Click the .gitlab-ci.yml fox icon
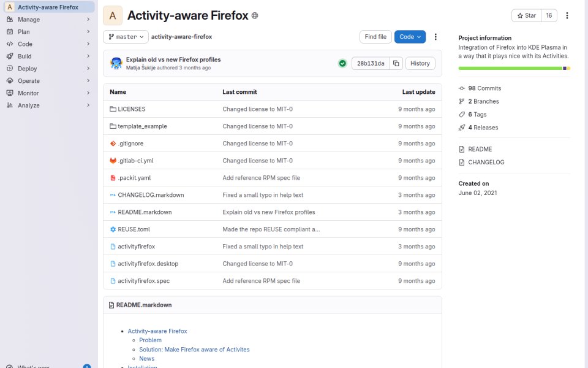This screenshot has height=368, width=588. pos(113,161)
